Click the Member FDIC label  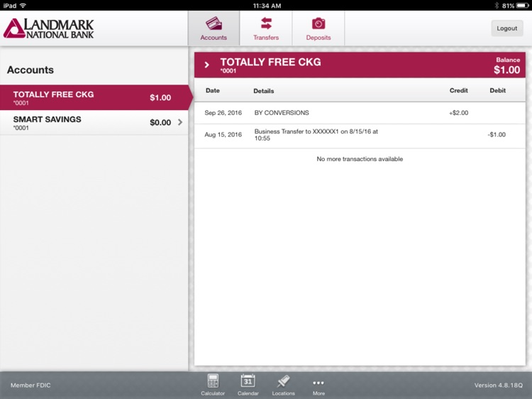click(x=31, y=385)
